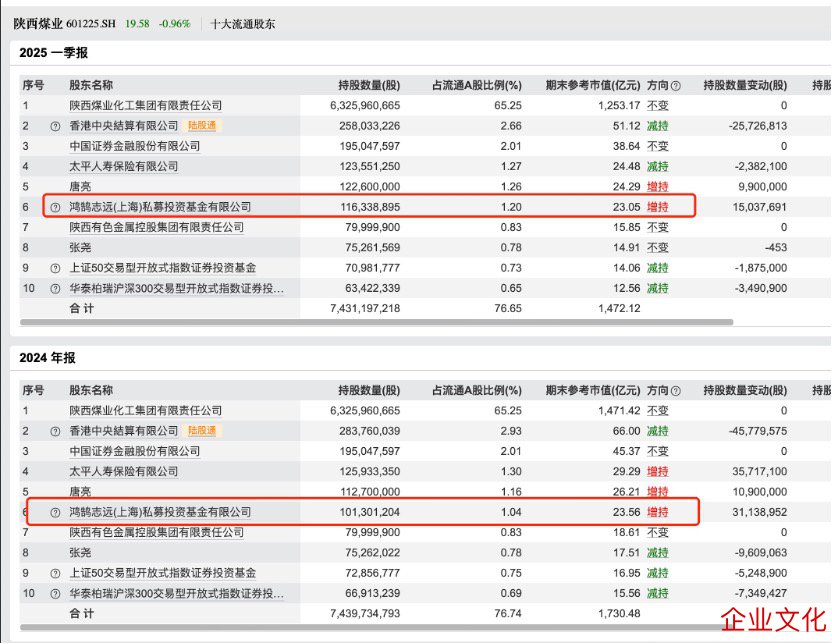Click holding change value 15,037,691
This screenshot has width=832, height=644.
click(760, 207)
